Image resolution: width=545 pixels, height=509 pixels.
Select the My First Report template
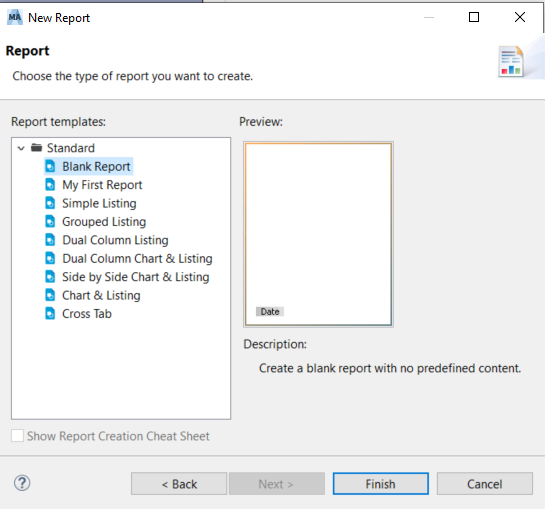pos(102,185)
